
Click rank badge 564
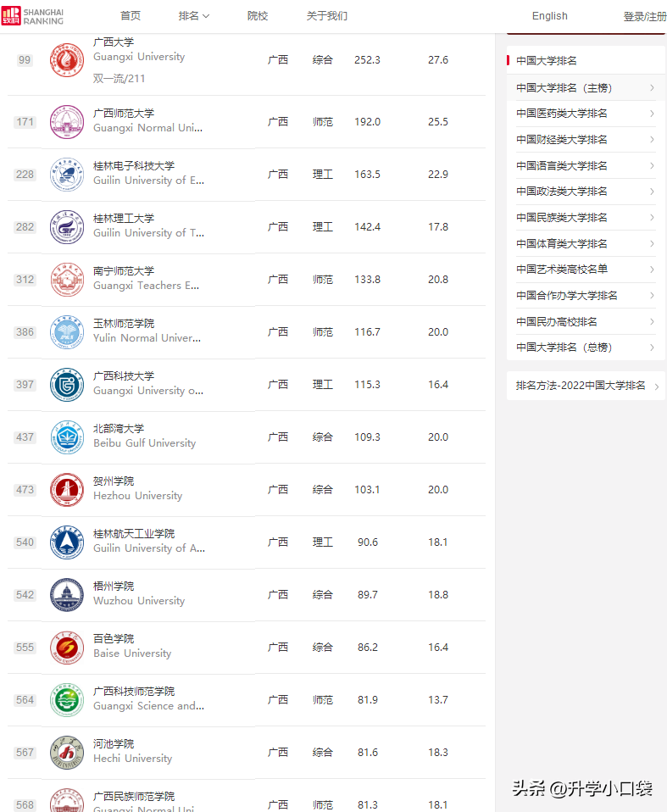25,700
